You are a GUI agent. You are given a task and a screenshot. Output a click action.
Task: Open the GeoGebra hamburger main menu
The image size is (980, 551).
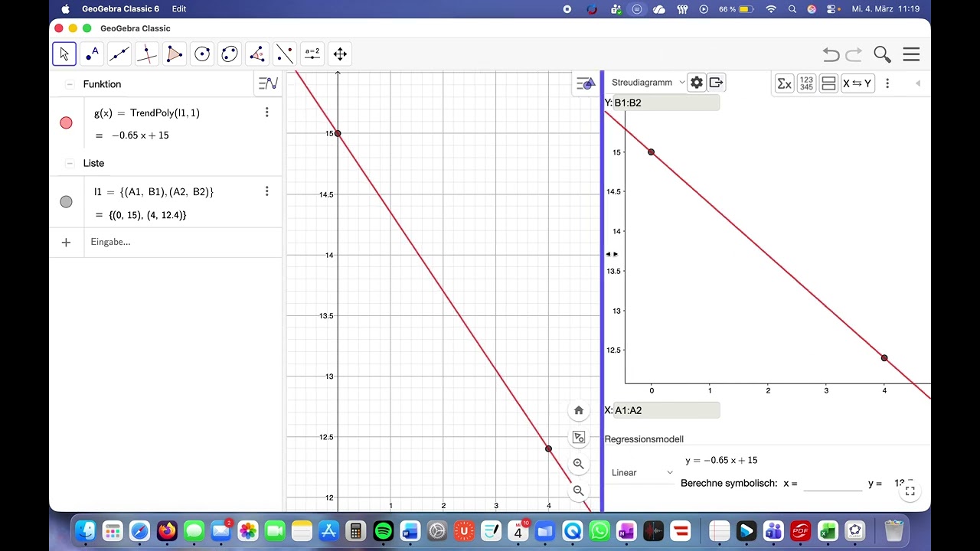[911, 54]
